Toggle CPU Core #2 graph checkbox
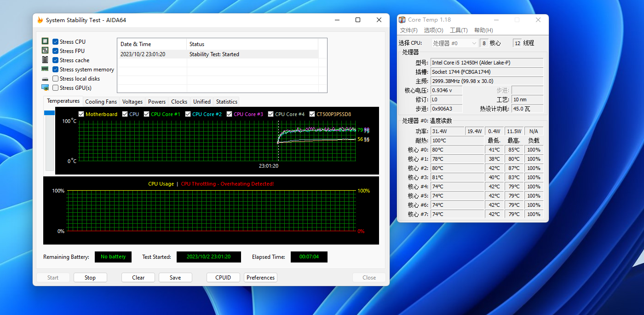The height and width of the screenshot is (315, 644). [x=188, y=114]
